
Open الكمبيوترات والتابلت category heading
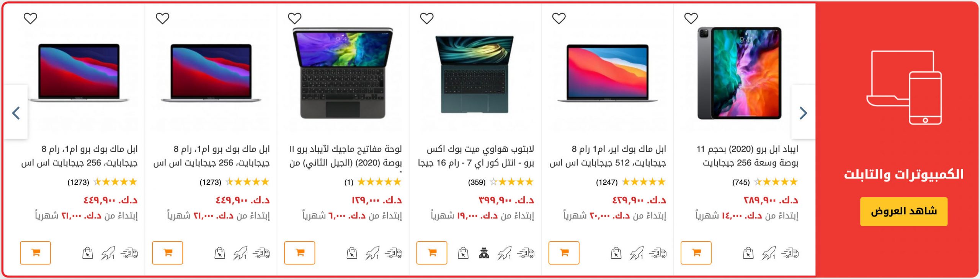pos(904,174)
